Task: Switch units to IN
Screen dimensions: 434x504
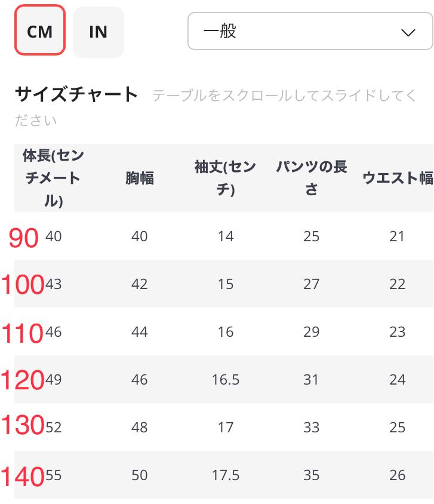Action: click(x=99, y=32)
